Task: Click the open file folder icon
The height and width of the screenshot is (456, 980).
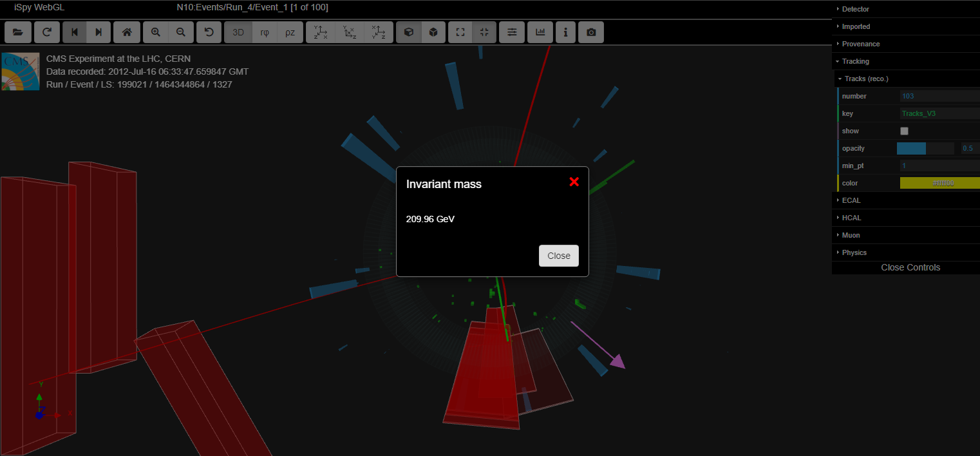Action: pos(17,32)
